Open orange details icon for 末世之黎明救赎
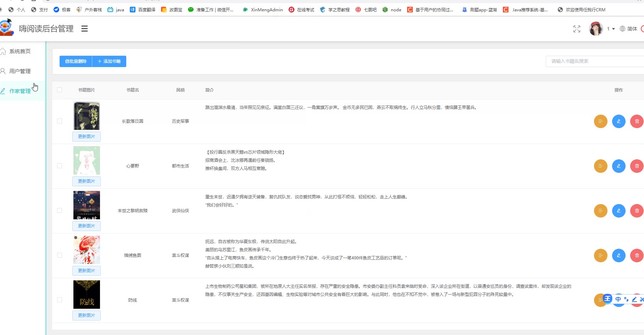The image size is (644, 335). pos(601,211)
